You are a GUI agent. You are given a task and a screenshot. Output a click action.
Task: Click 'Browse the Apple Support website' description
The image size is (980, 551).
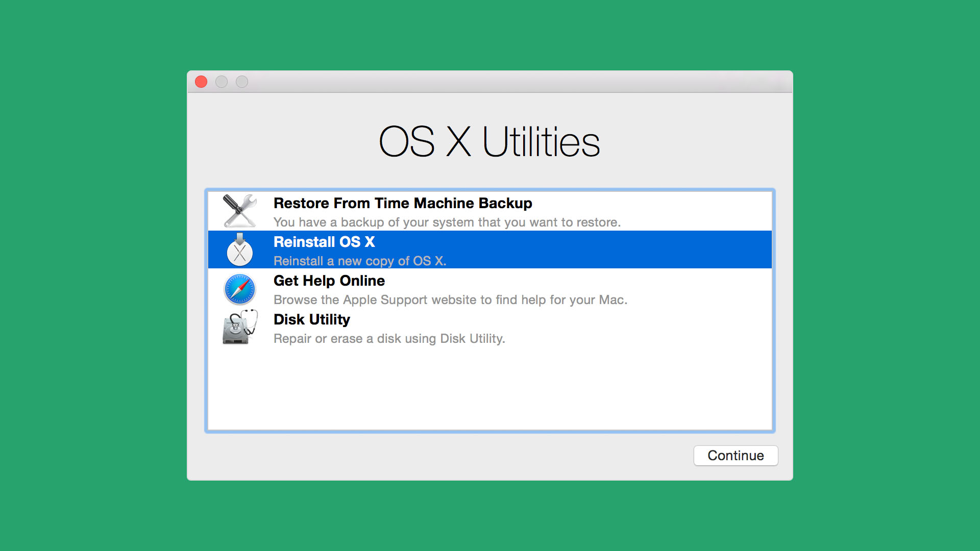(x=450, y=300)
